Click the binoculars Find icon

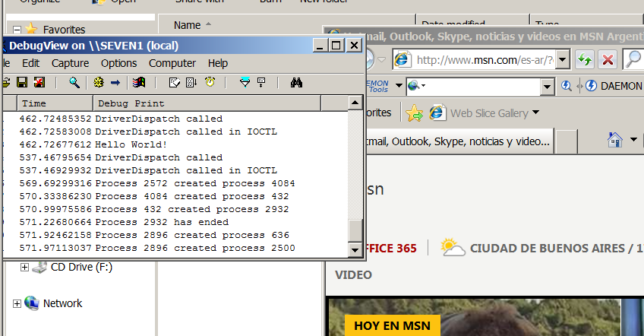[x=296, y=82]
